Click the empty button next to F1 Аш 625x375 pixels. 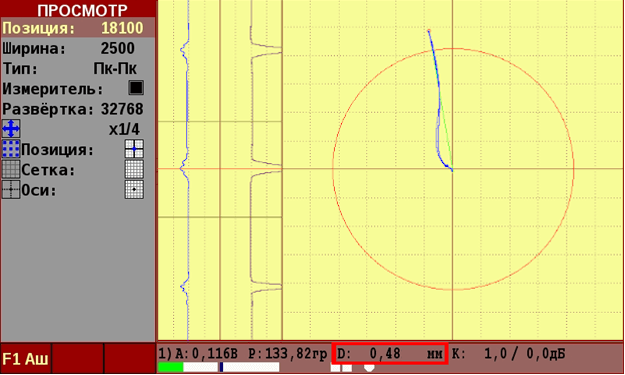coord(78,359)
